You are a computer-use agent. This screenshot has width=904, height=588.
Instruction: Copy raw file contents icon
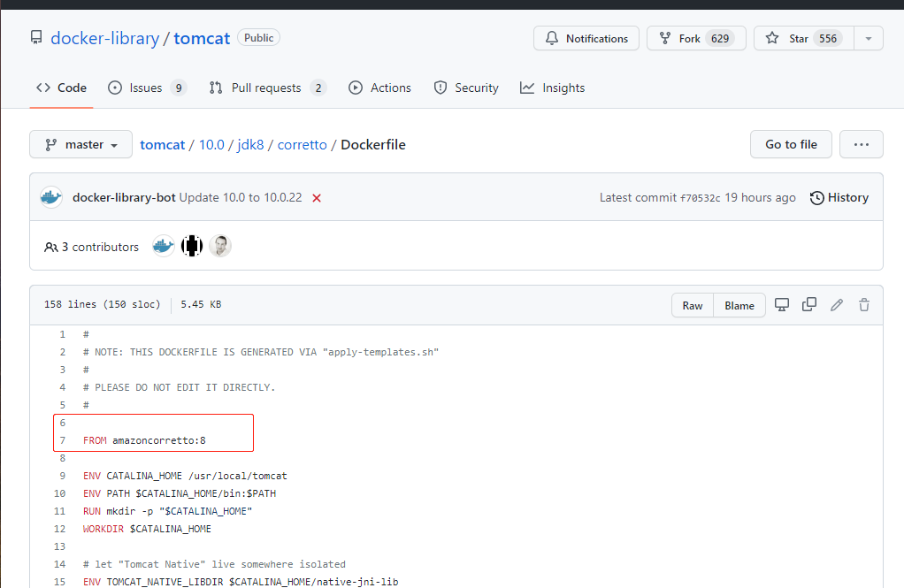(809, 304)
